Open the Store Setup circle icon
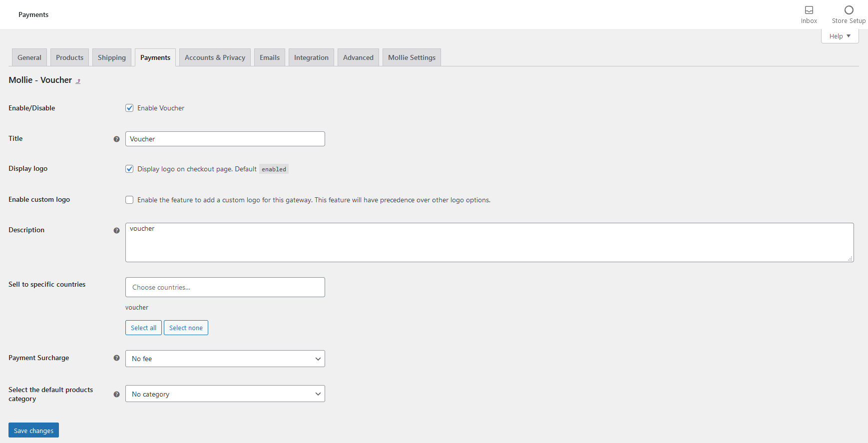This screenshot has width=868, height=443. pos(849,10)
